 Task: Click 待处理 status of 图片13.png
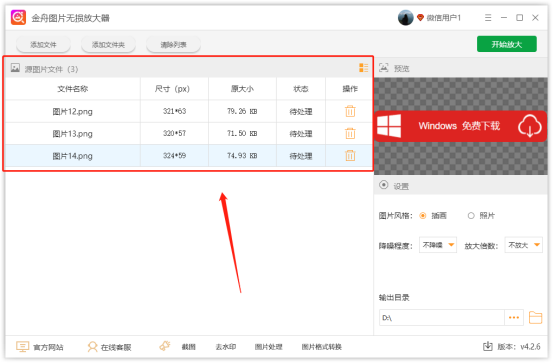click(x=301, y=134)
